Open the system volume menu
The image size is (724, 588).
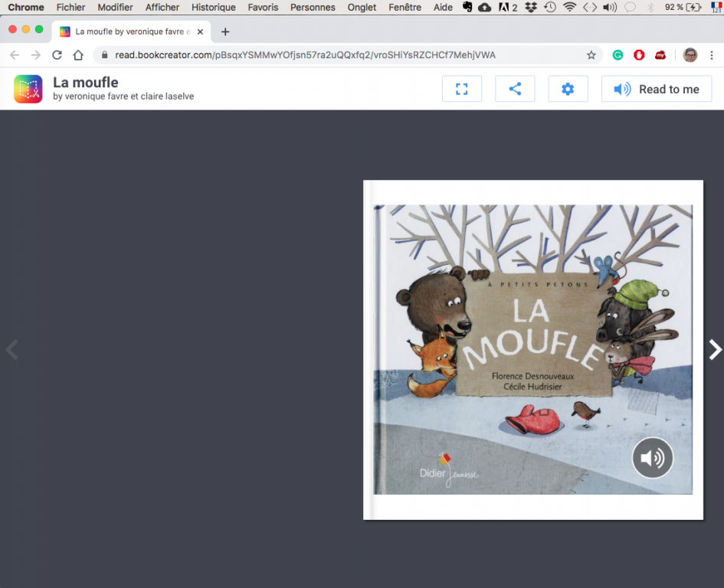pyautogui.click(x=610, y=7)
